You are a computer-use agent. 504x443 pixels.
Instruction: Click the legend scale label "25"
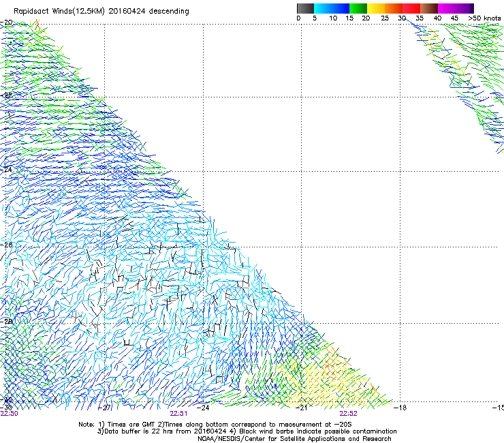pyautogui.click(x=385, y=18)
